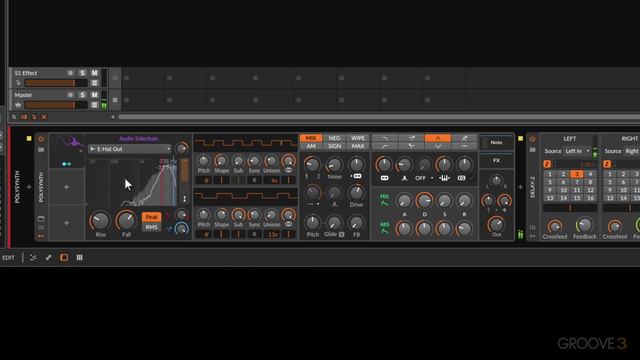The image size is (640, 360).
Task: Click the Master track crown icon
Action: tap(18, 105)
